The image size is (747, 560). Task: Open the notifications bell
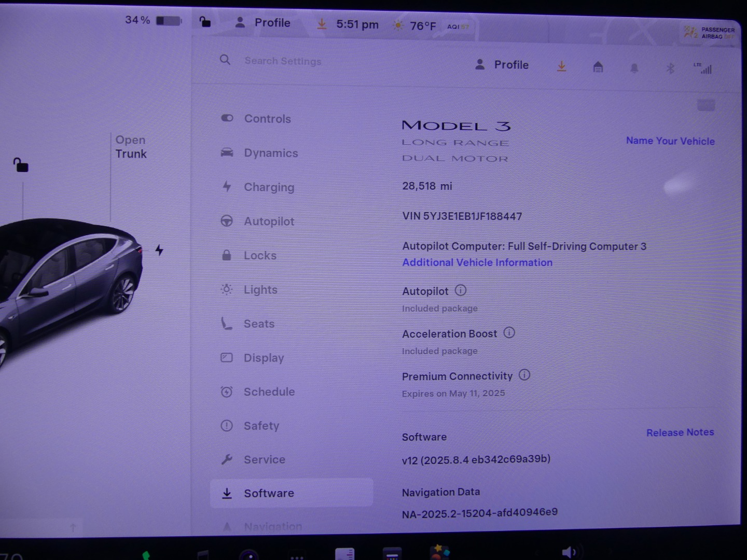(x=634, y=68)
